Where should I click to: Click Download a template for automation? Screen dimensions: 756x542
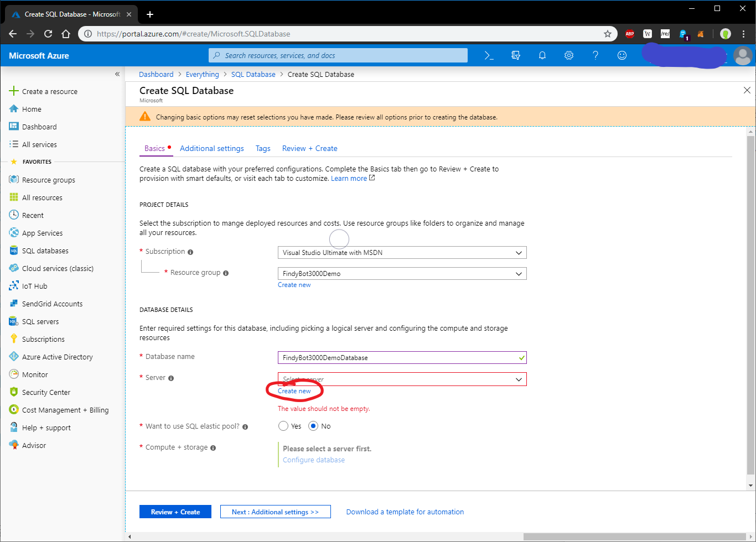point(405,512)
